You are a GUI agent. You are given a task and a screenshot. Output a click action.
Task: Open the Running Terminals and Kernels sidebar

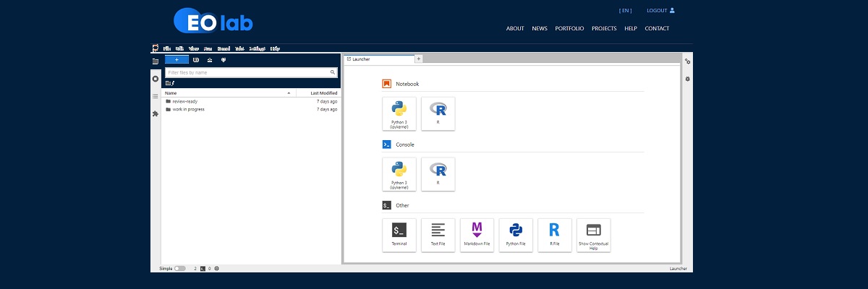click(x=155, y=79)
